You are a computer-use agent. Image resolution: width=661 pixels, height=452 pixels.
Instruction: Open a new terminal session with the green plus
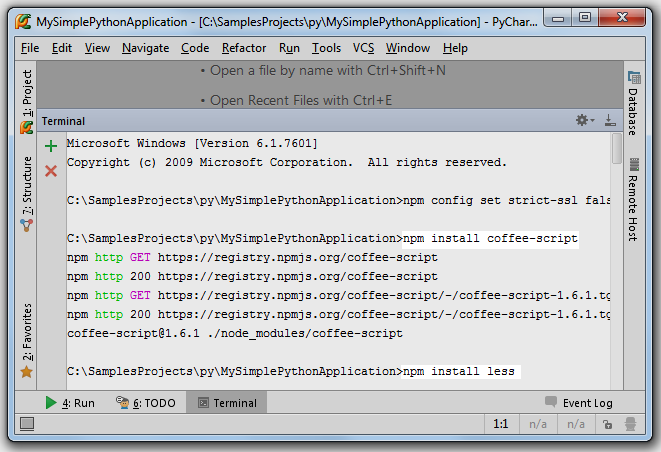pos(51,146)
